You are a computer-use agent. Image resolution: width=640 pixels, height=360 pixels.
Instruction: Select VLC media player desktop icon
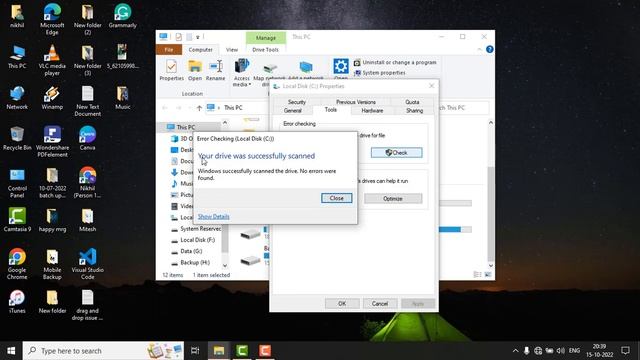(x=52, y=60)
